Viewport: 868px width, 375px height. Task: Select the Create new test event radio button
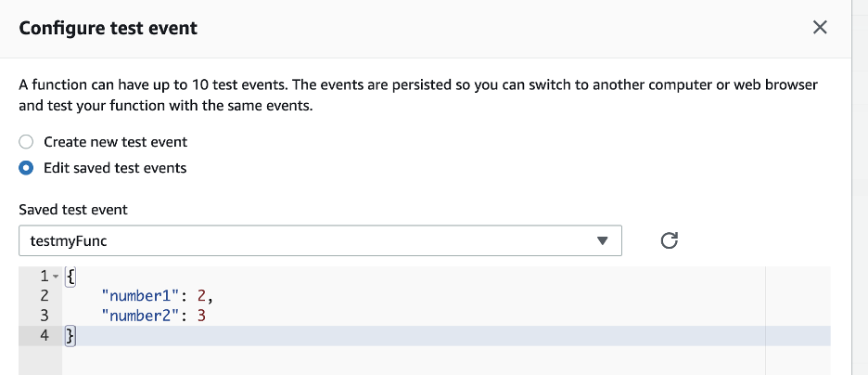(x=27, y=142)
